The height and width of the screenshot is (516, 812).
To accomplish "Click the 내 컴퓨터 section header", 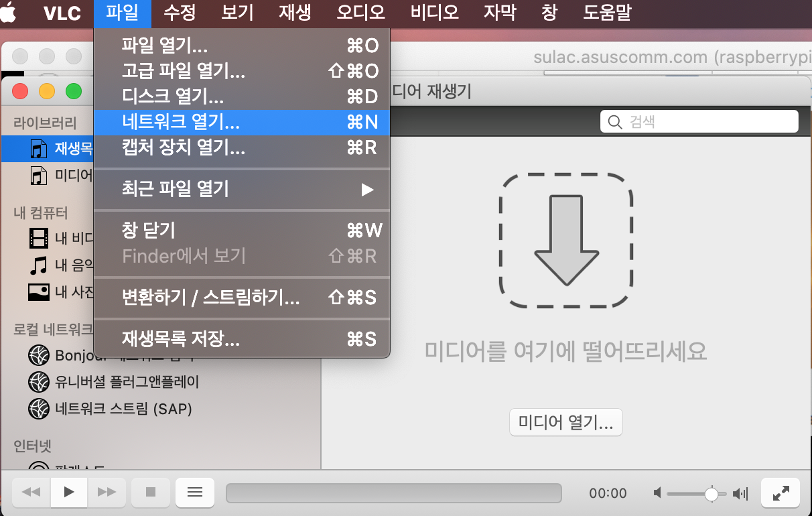I will coord(41,213).
